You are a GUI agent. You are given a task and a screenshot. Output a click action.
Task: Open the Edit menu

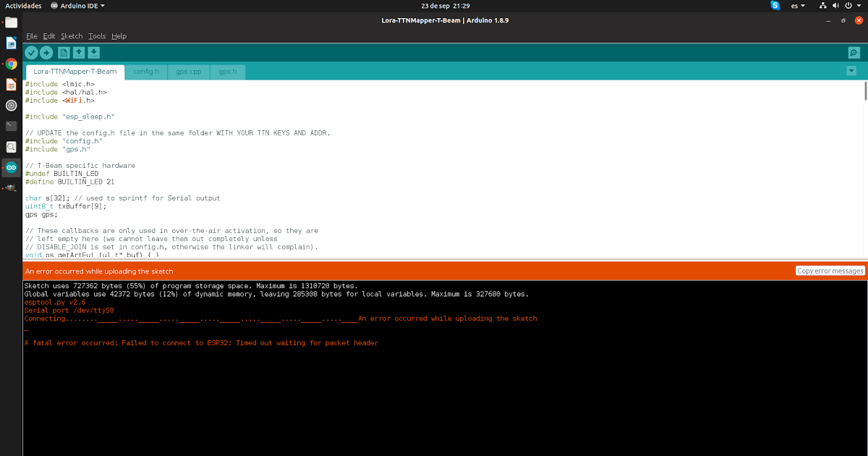(x=49, y=36)
